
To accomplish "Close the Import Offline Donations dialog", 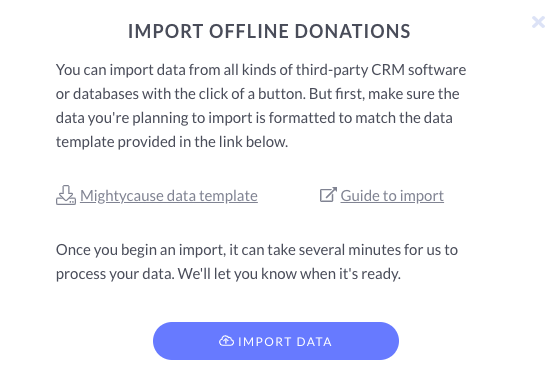I will (538, 22).
